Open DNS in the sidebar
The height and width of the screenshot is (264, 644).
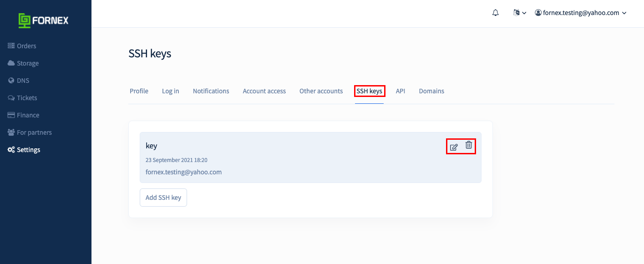[19, 81]
